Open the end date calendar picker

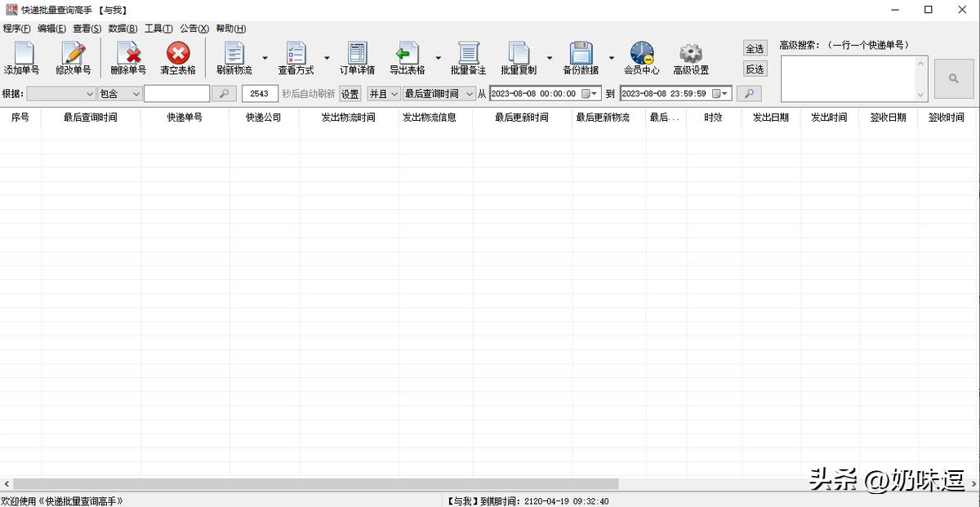[721, 94]
